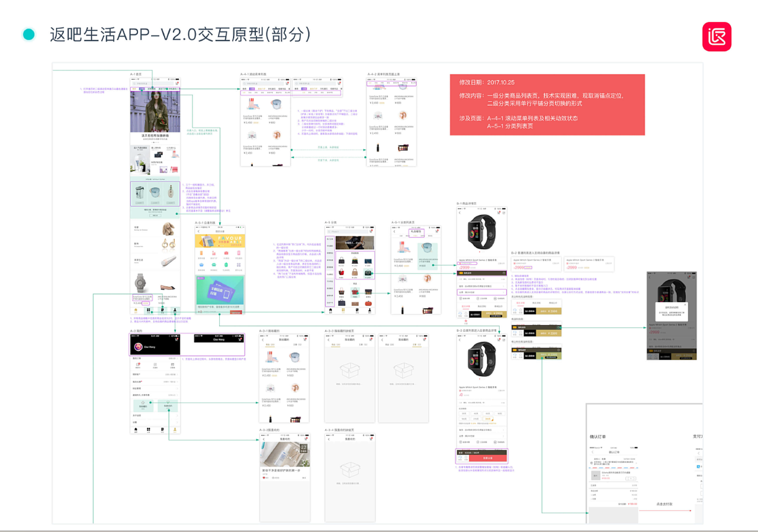Open the shopping cart icon on the homepage header

pos(176,83)
